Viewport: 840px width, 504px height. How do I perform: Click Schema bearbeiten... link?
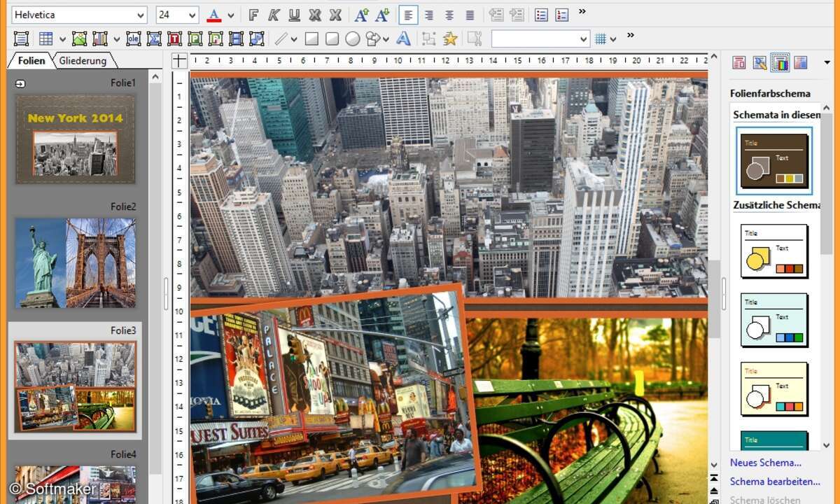(775, 482)
